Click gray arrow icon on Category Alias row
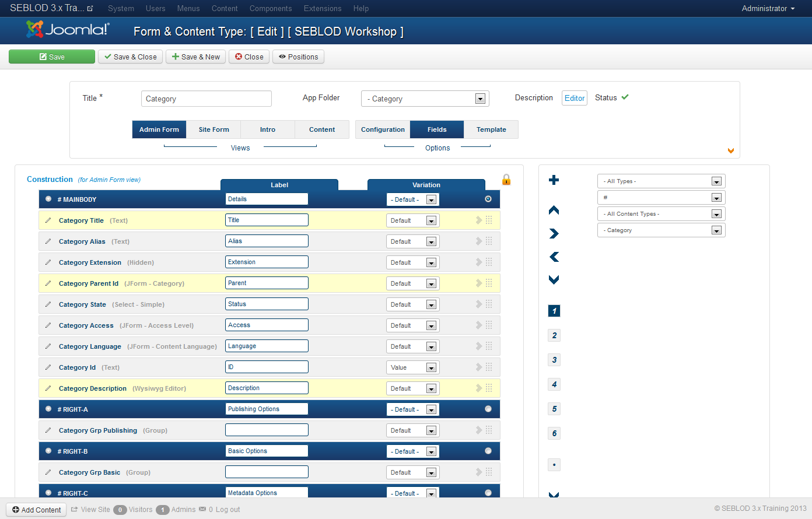Screen dimensions: 812x519 479,241
